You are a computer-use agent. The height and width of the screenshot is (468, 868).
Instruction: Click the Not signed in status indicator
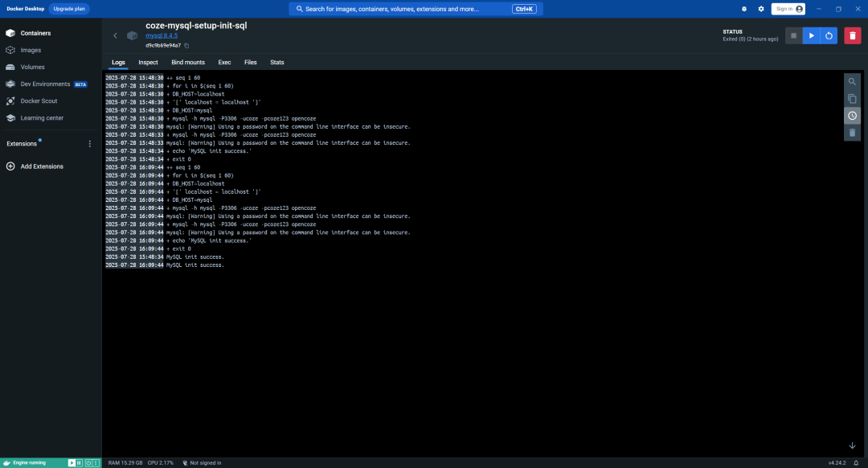pos(202,463)
